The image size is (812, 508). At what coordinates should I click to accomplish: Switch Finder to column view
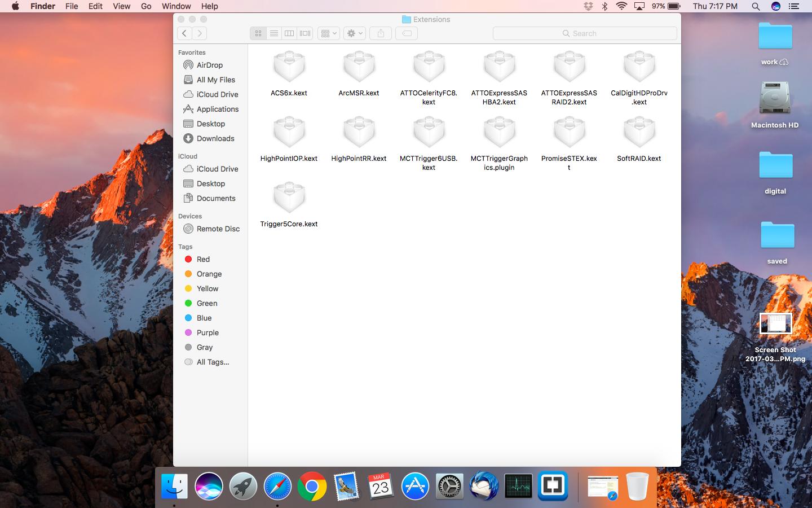[289, 33]
